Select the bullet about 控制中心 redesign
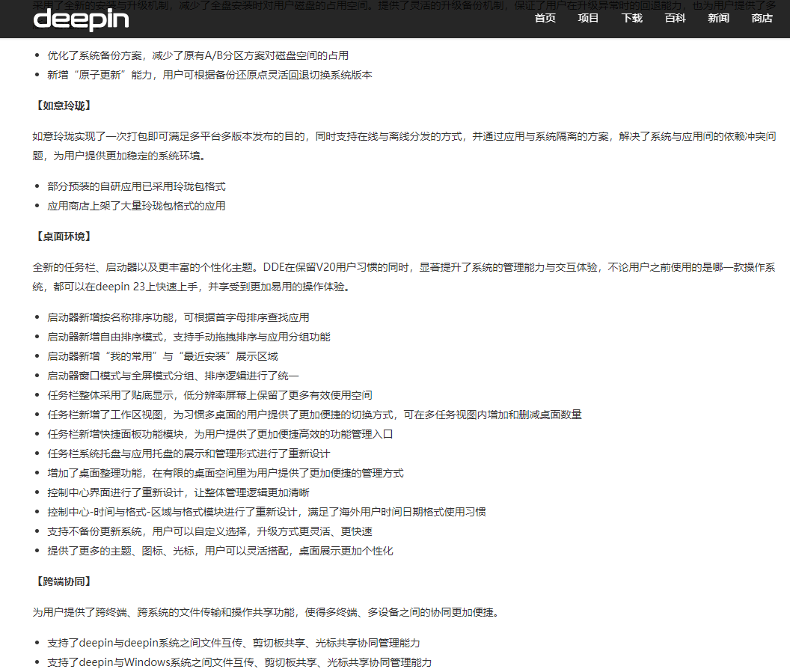Image resolution: width=790 pixels, height=672 pixels. [181, 492]
